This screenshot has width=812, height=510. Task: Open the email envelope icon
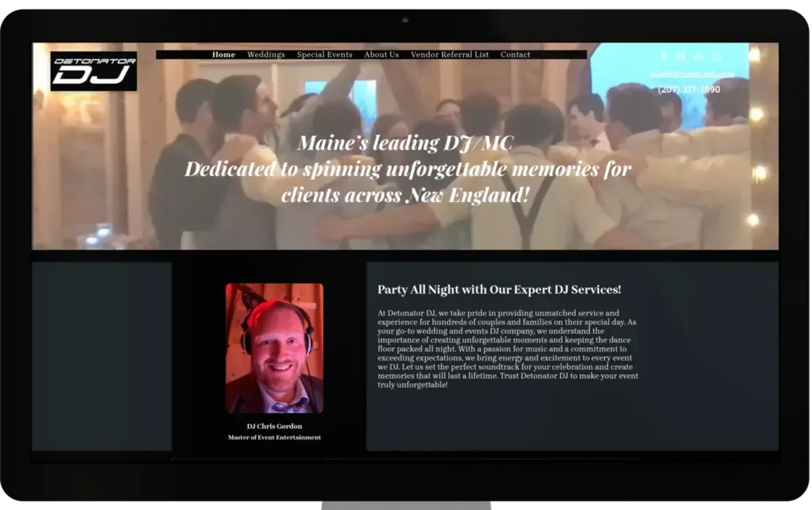[717, 57]
